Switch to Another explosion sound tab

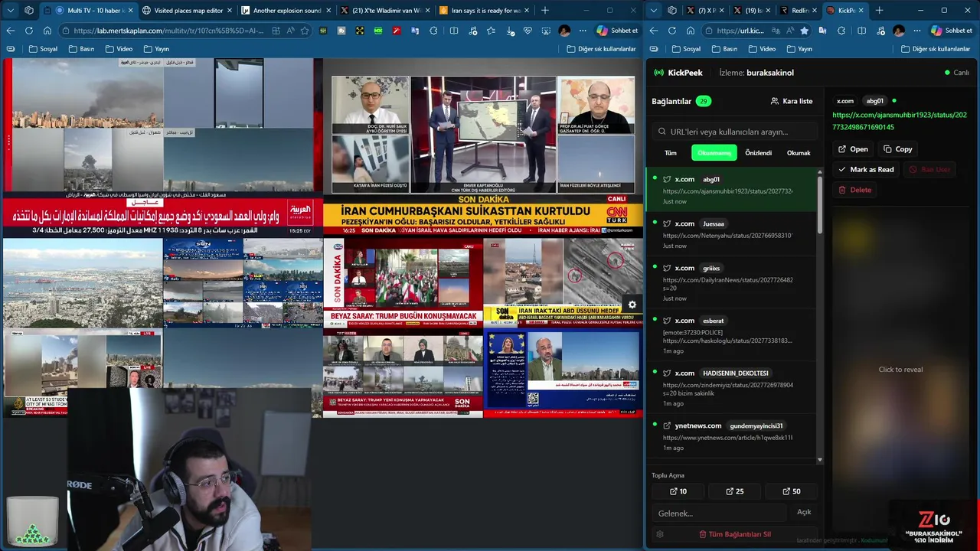(x=286, y=11)
